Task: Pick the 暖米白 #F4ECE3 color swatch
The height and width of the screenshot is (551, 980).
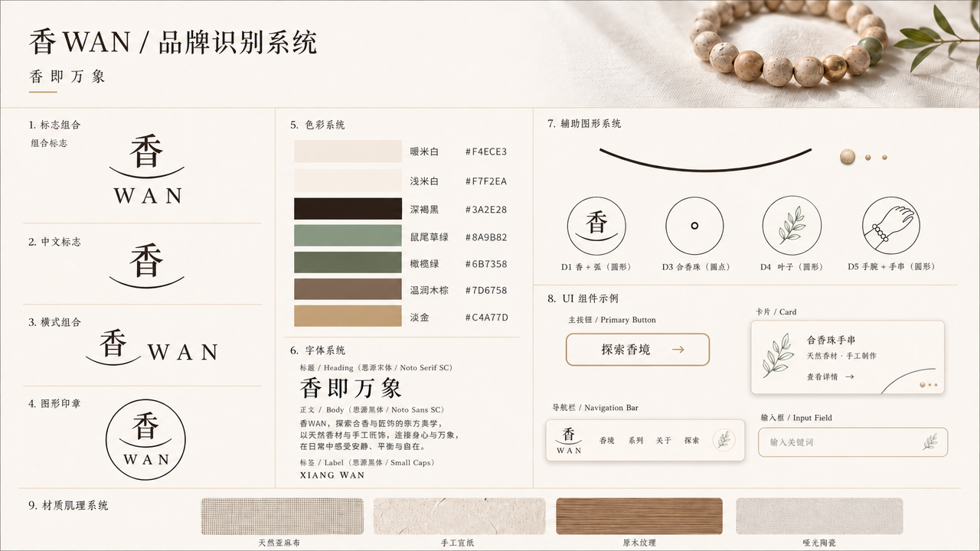Action: click(x=348, y=152)
